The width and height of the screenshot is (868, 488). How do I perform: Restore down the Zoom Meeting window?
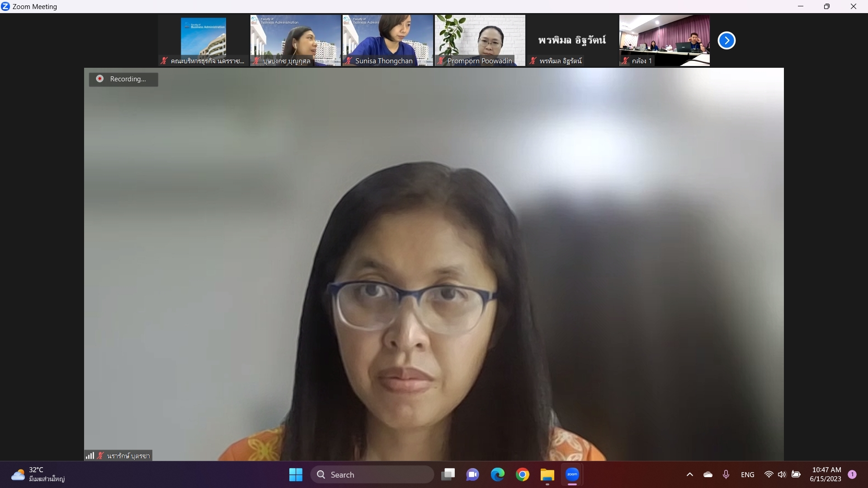click(827, 6)
